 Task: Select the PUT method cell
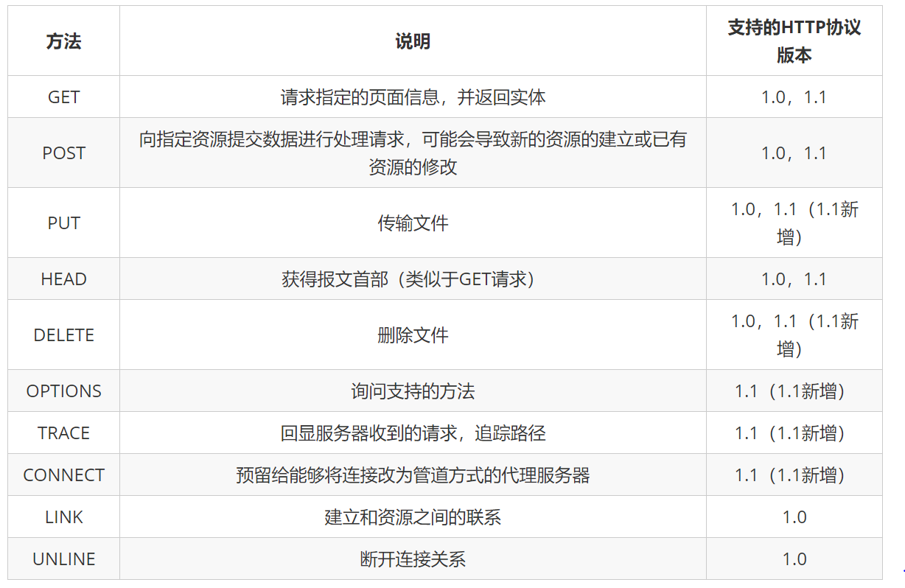pyautogui.click(x=63, y=223)
